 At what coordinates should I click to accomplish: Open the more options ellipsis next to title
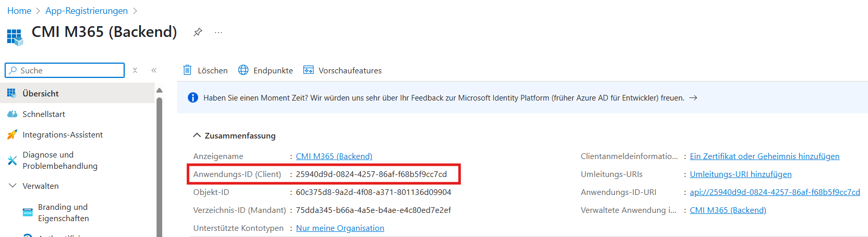tap(219, 32)
